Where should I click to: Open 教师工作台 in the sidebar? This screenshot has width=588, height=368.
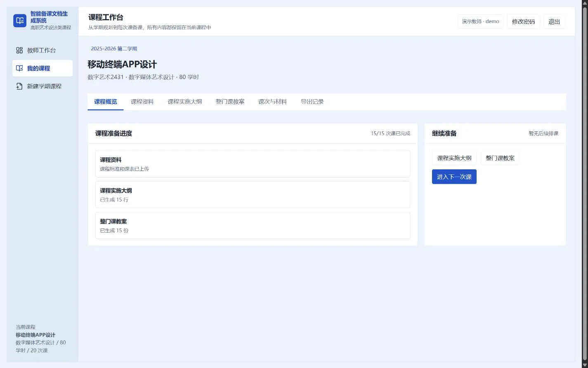click(43, 50)
